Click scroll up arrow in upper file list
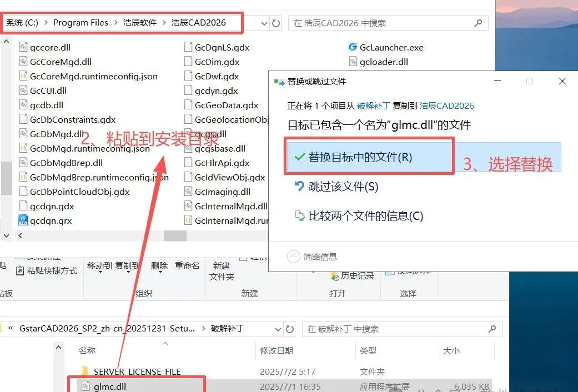 click(6, 42)
